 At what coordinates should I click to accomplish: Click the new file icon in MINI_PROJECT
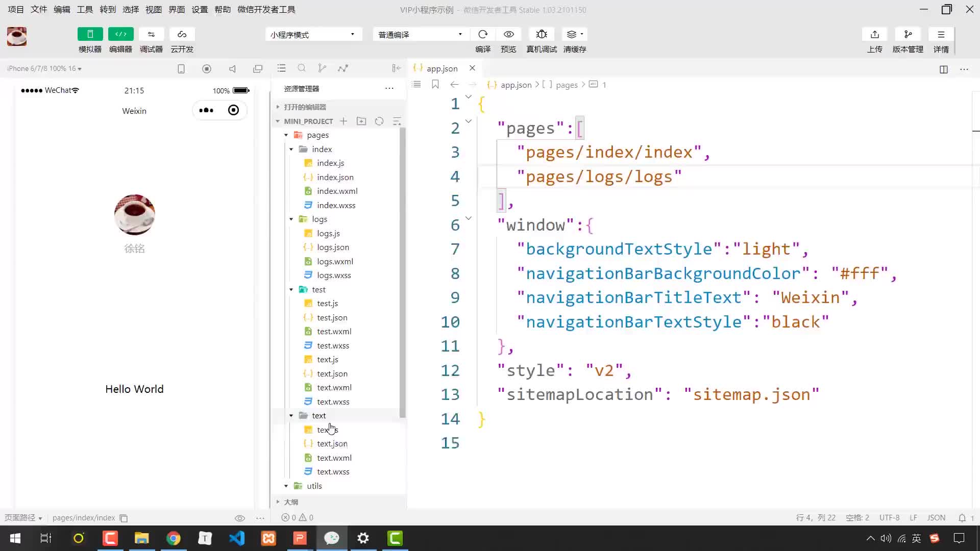click(344, 121)
